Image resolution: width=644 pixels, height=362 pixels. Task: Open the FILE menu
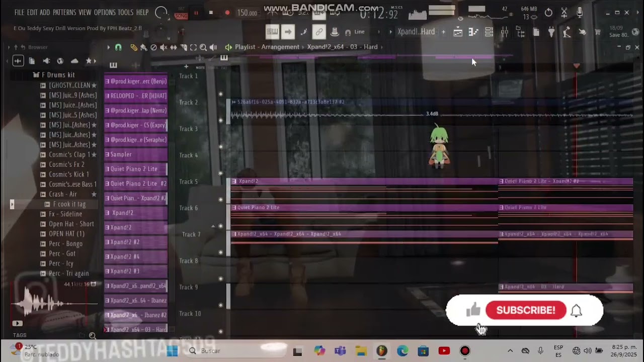(x=19, y=12)
